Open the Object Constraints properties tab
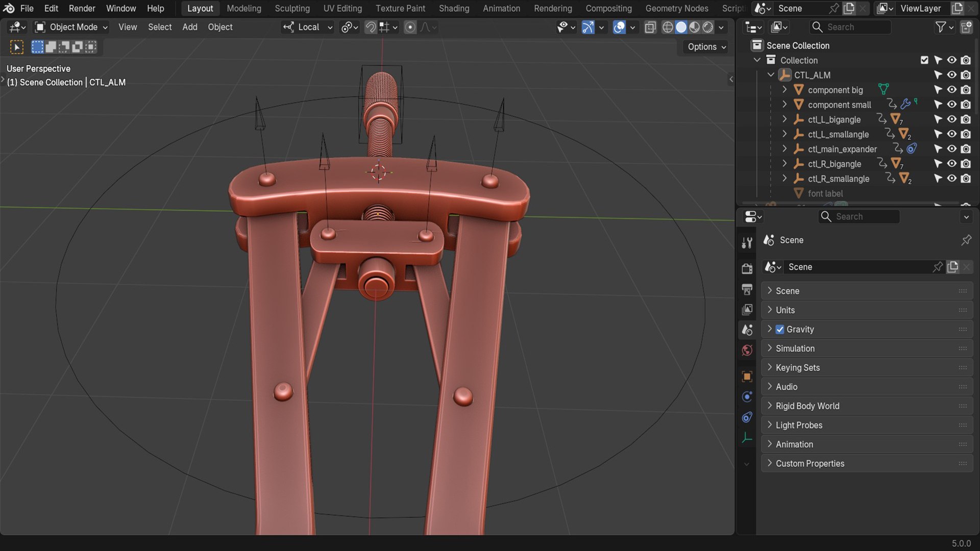 [x=747, y=417]
